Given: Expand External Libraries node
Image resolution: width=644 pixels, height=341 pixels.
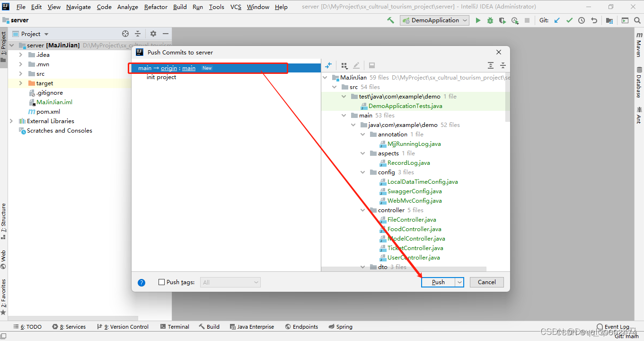Looking at the screenshot, I should click(11, 121).
